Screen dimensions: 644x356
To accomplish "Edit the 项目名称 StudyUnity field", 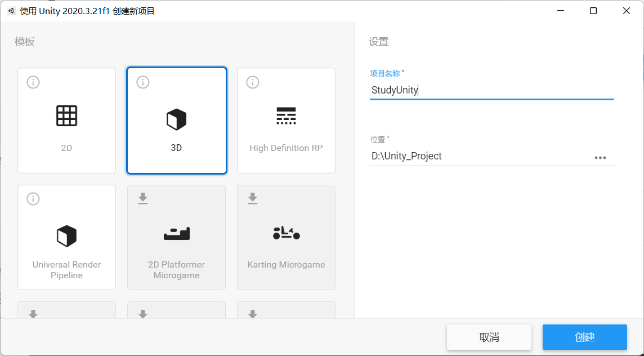I will click(491, 90).
